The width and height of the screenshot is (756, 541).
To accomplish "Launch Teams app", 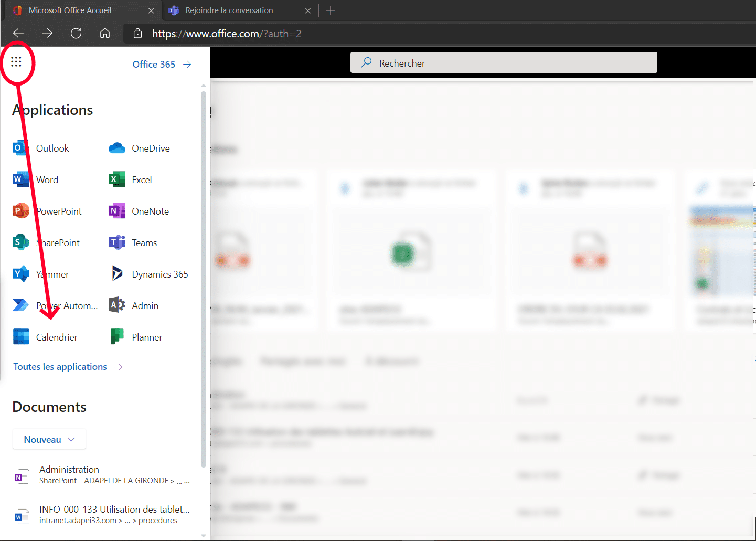I will pos(133,243).
